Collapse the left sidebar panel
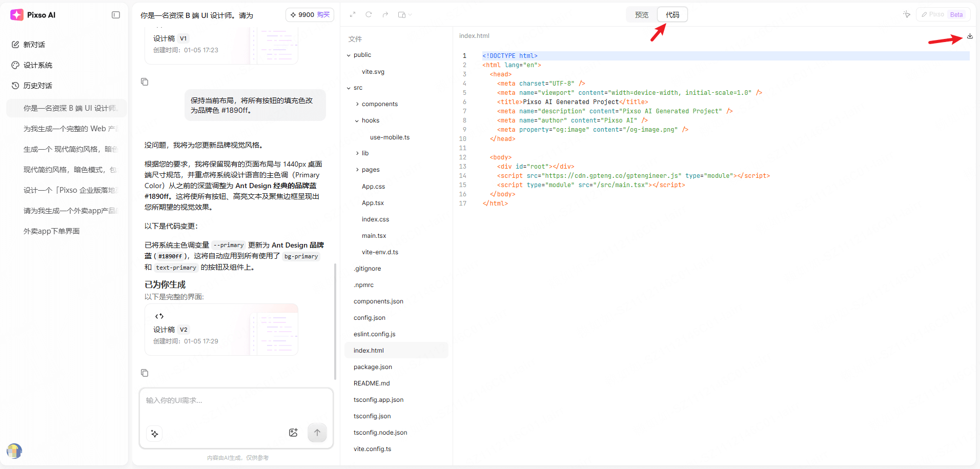The height and width of the screenshot is (469, 980). click(x=116, y=15)
